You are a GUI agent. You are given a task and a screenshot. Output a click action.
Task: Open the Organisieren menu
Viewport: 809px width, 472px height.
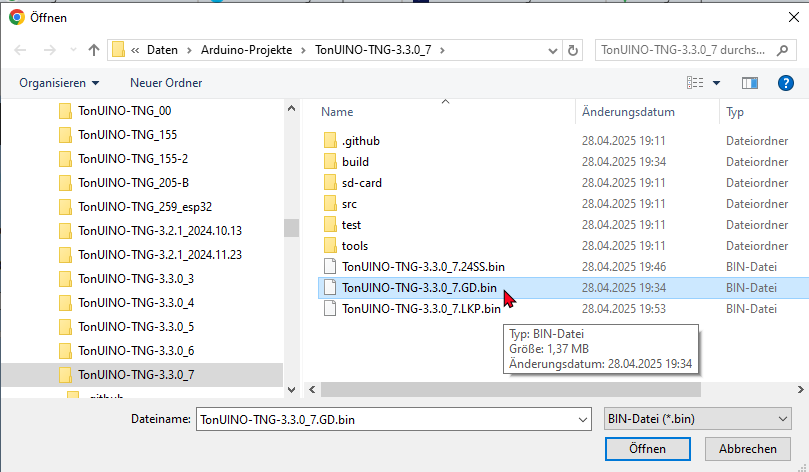click(x=59, y=83)
